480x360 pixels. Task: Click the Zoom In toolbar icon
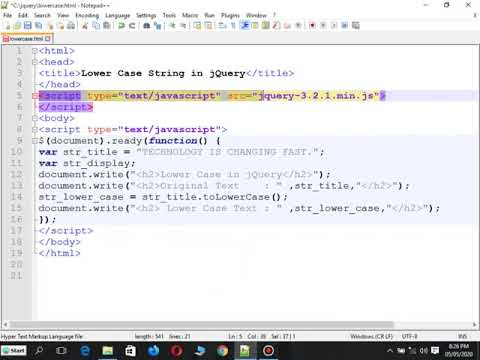[172, 26]
